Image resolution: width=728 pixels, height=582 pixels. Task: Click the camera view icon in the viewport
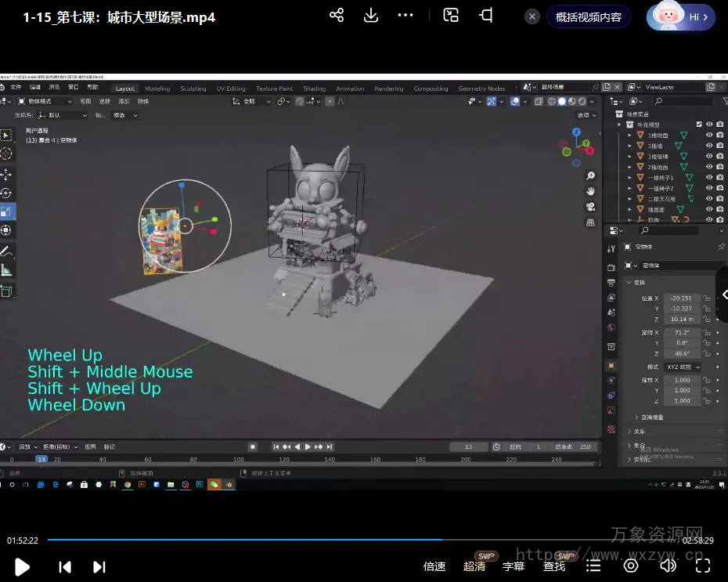pyautogui.click(x=590, y=207)
